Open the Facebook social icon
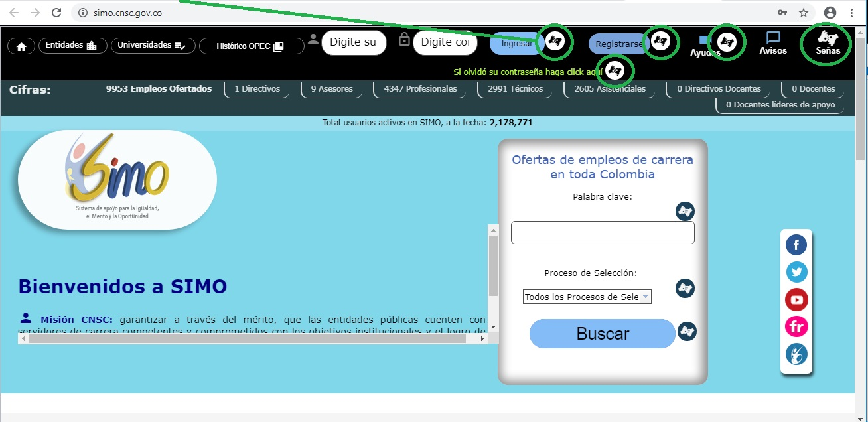The height and width of the screenshot is (422, 868). point(796,245)
